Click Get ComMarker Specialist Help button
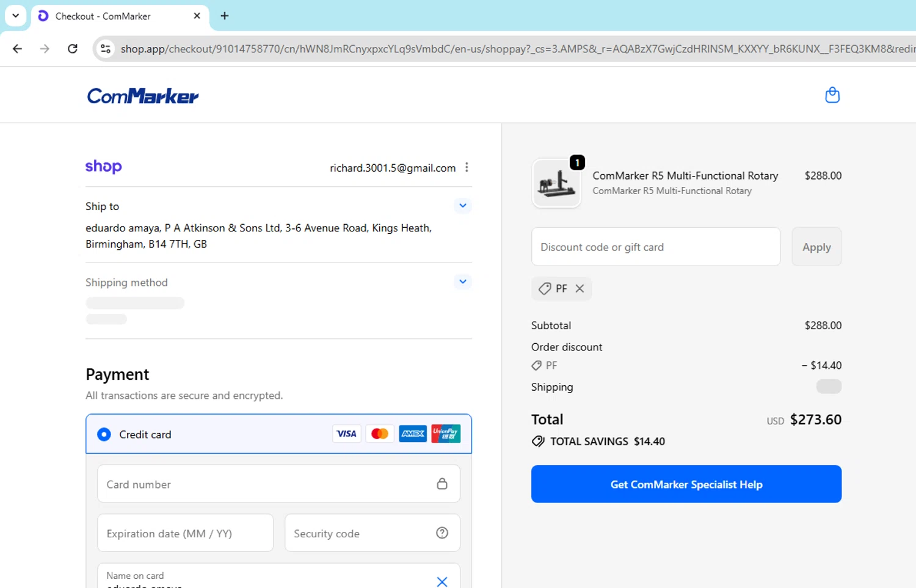The width and height of the screenshot is (916, 588). click(686, 484)
